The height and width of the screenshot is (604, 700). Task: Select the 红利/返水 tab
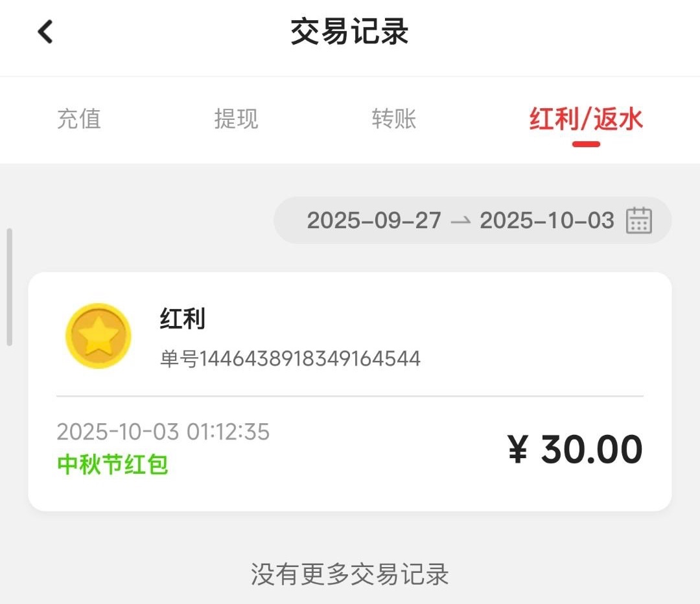point(585,119)
